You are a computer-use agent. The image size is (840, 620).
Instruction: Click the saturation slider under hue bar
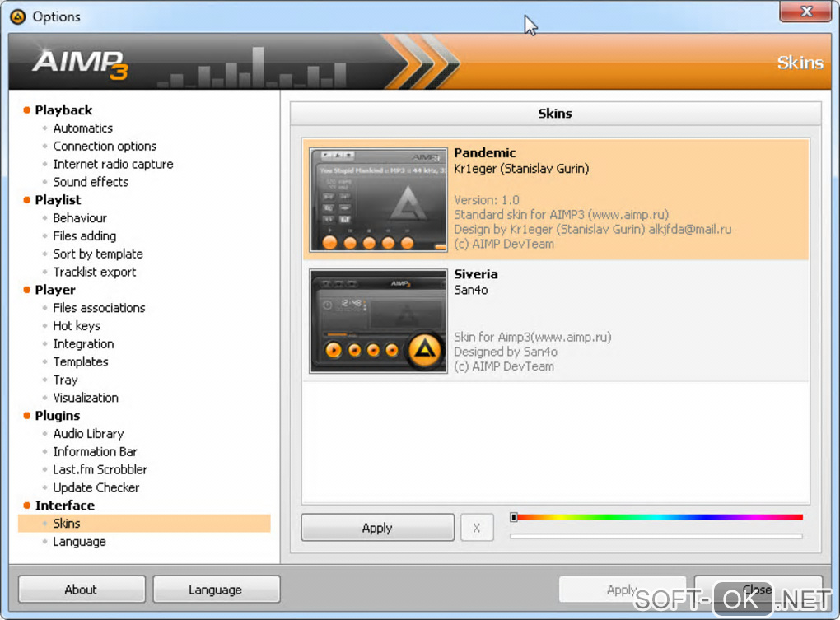pyautogui.click(x=656, y=535)
